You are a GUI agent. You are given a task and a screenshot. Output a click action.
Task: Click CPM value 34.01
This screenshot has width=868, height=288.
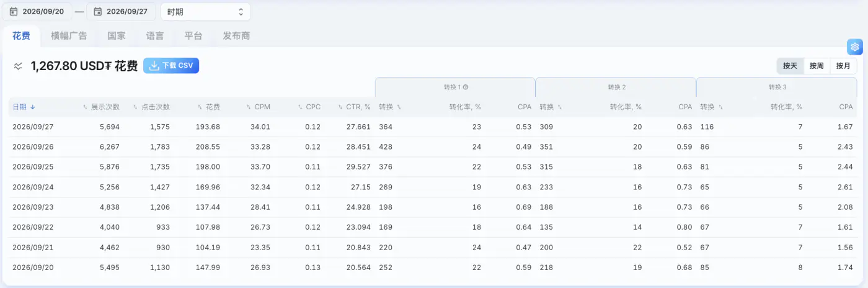(x=260, y=127)
